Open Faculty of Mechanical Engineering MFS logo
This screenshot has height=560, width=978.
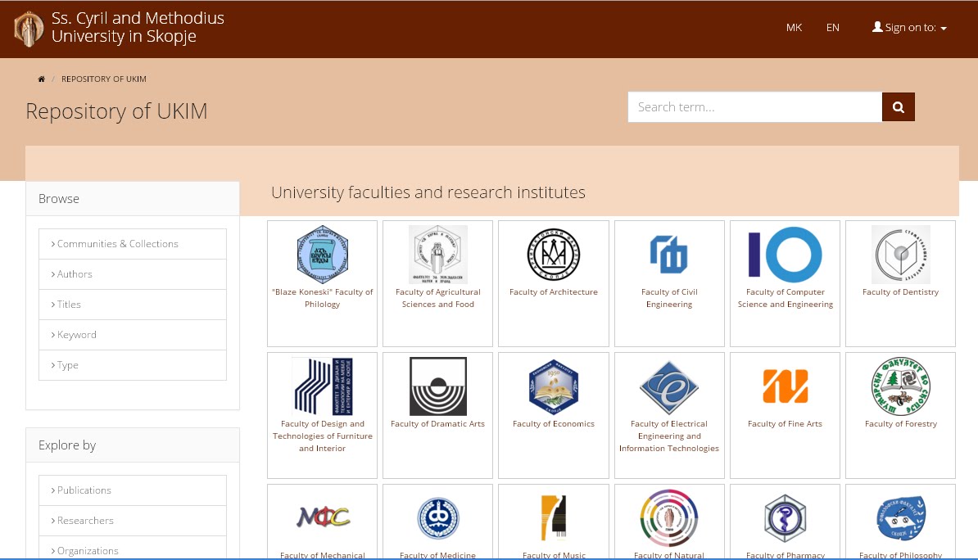pos(323,517)
